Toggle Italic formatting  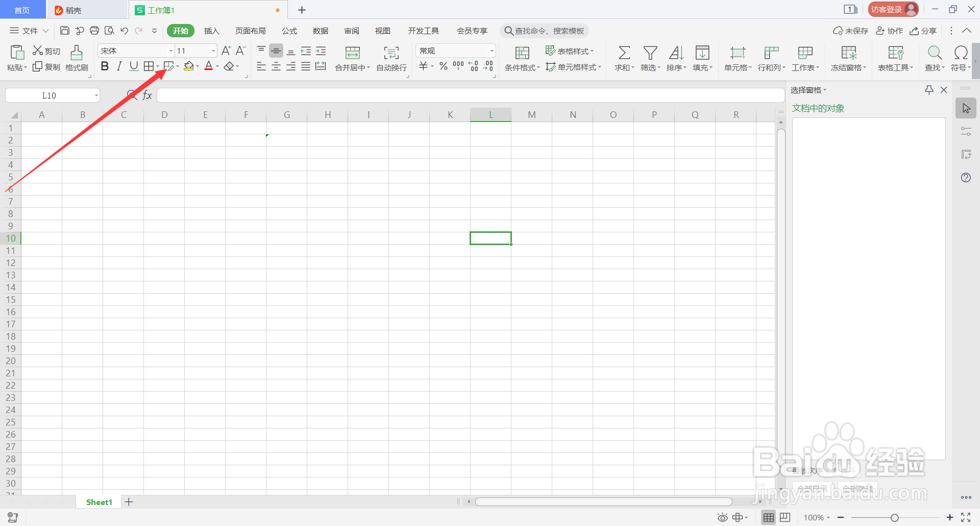pos(119,66)
